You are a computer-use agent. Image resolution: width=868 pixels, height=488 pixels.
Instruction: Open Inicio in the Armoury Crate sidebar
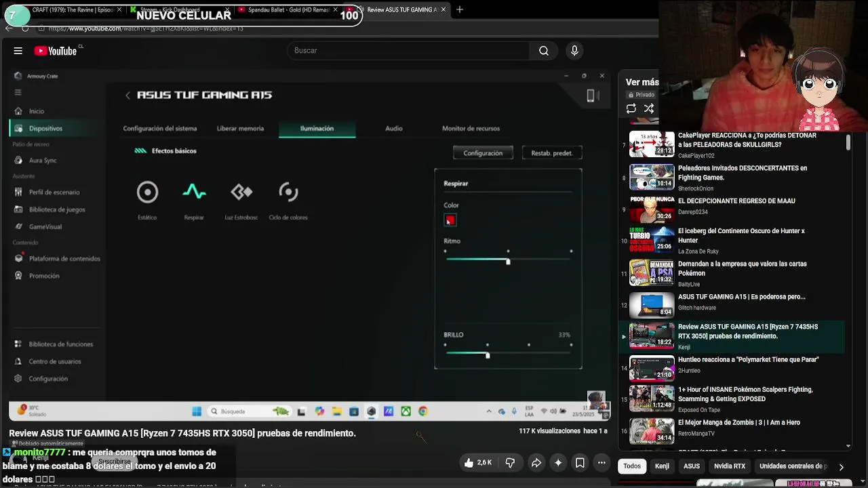tap(37, 111)
